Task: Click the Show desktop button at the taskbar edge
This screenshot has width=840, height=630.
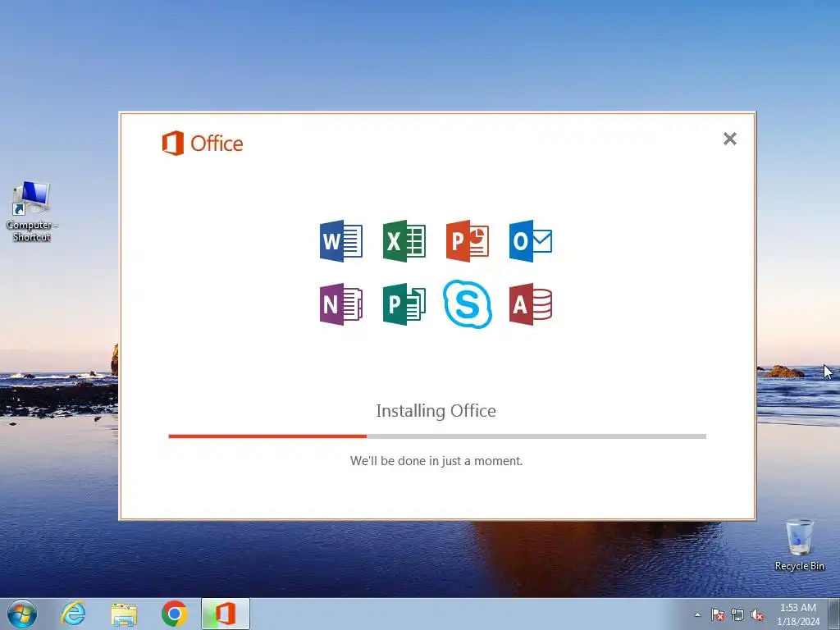Action: (834, 614)
